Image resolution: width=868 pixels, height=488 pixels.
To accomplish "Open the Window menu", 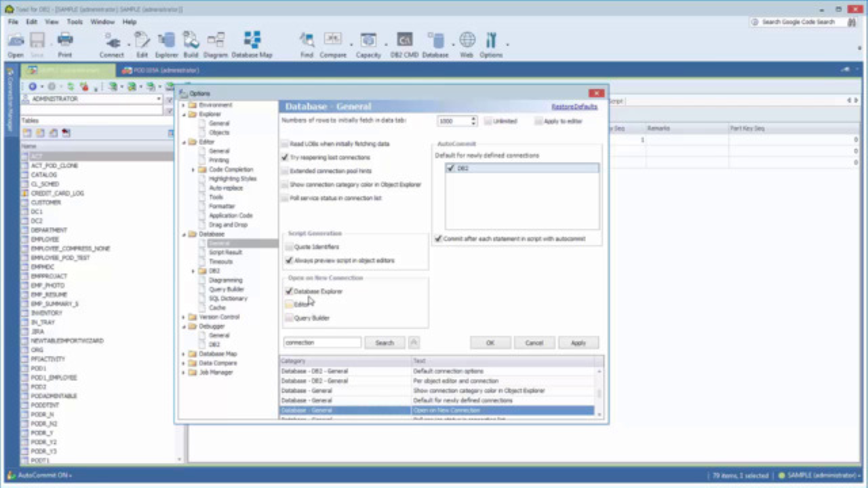I will tap(102, 22).
